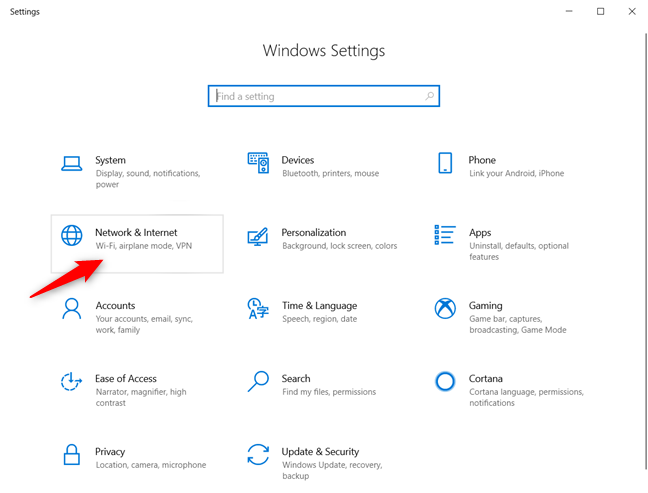Click 'Windows Update, recovery, backup' description

(332, 470)
